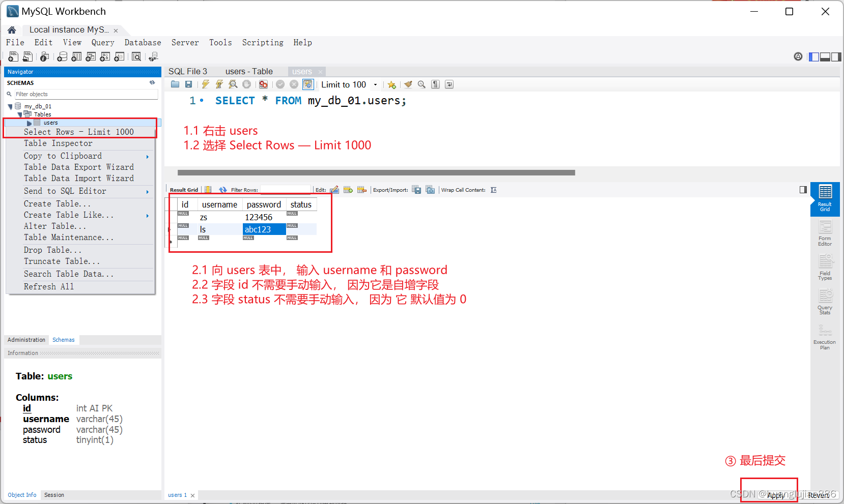Expand Copy to Clipboard submenu
Viewport: 844px width, 504px height.
point(148,157)
